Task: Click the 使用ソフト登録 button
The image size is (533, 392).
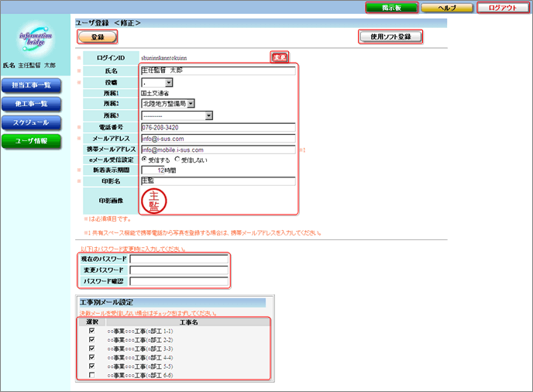Action: coord(390,36)
